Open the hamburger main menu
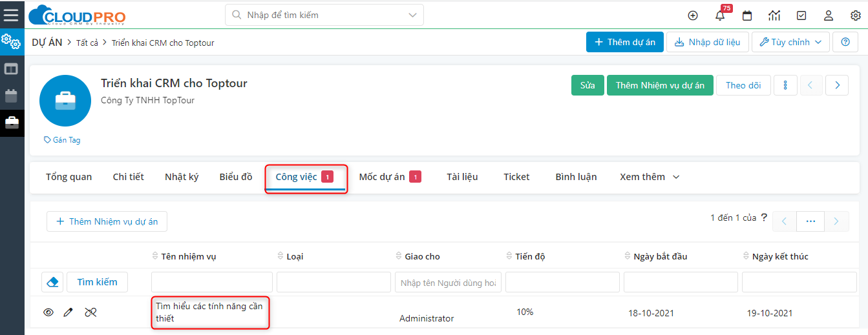 (11, 15)
